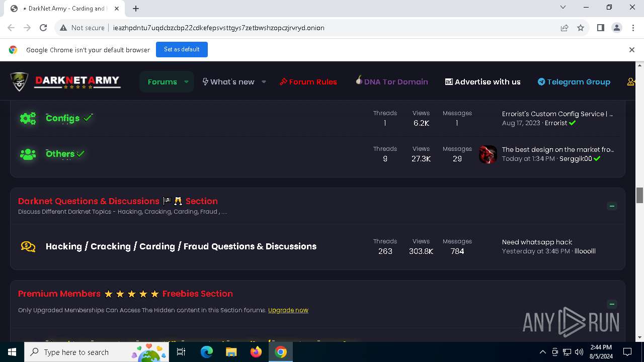Open Advertise with us nav item
The image size is (644, 362).
[483, 81]
